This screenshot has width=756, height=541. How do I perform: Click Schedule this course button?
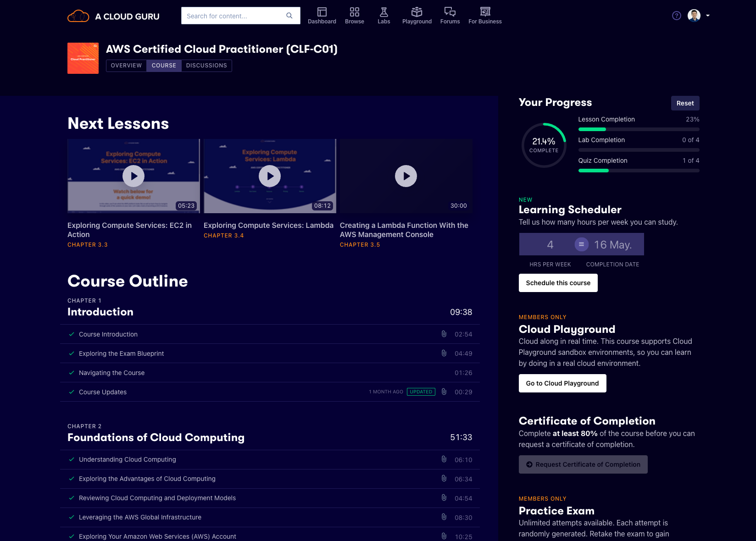[x=558, y=283]
